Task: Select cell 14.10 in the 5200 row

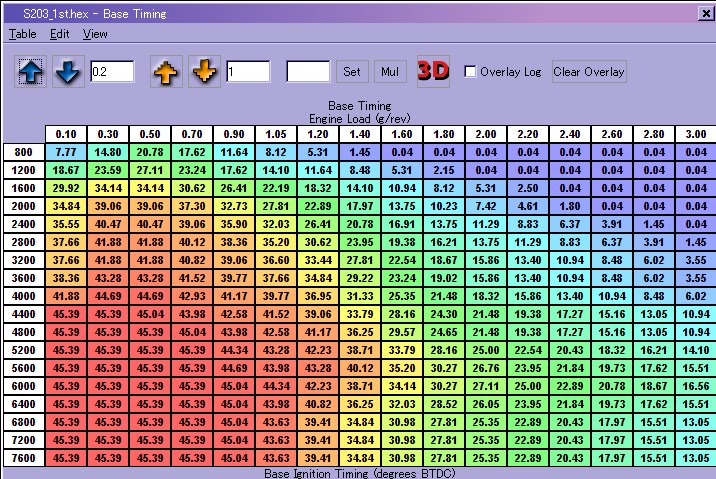Action: coord(695,350)
